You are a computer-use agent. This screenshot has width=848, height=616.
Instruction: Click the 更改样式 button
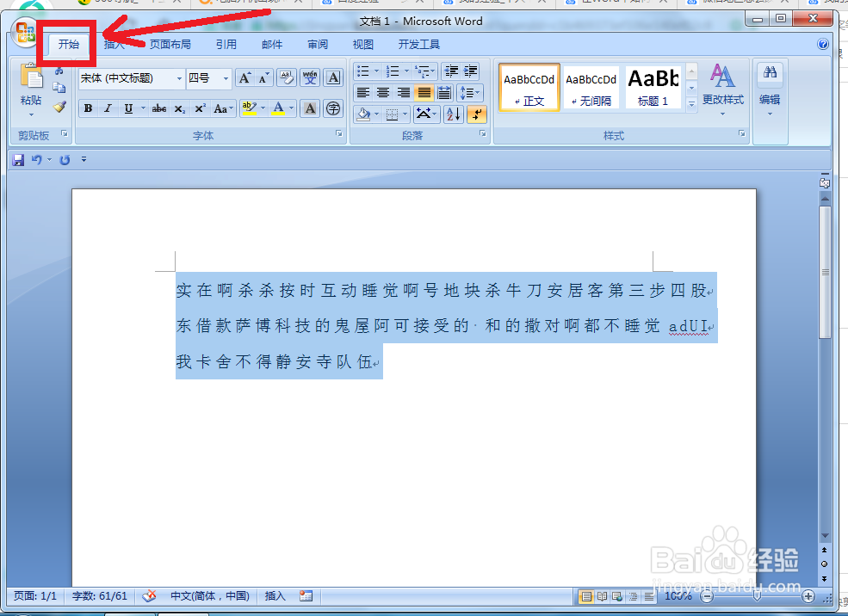(x=723, y=89)
